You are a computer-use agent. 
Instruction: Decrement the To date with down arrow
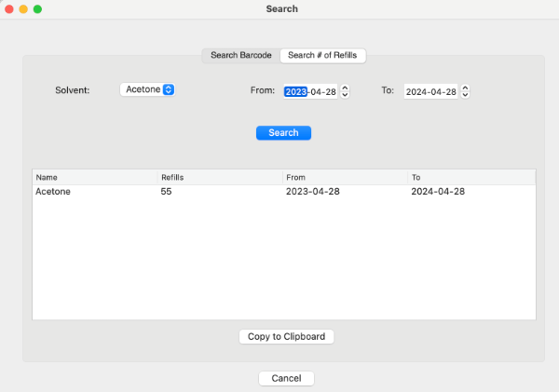click(465, 95)
